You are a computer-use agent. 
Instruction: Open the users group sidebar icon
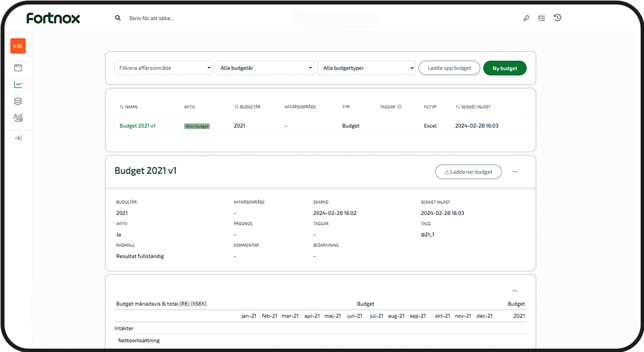pos(18,118)
